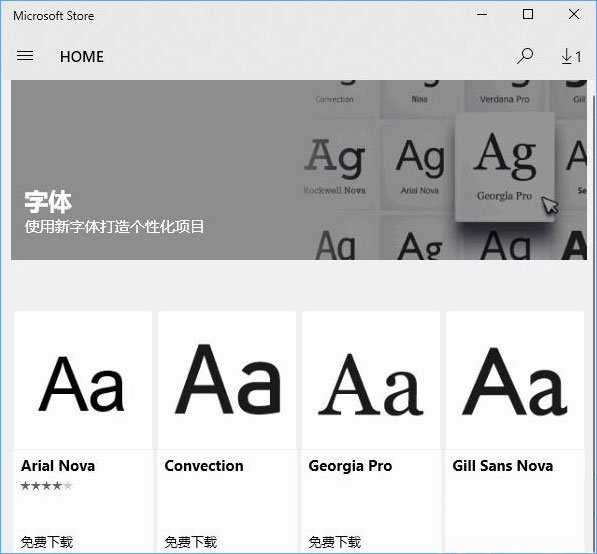The height and width of the screenshot is (554, 597).
Task: Open the Convection Aa preview thumbnail
Action: tap(227, 380)
